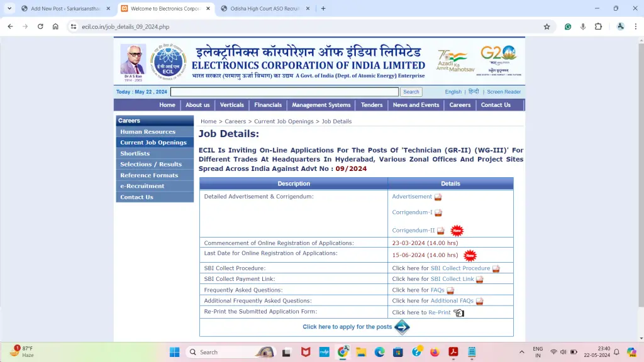The width and height of the screenshot is (644, 362).
Task: Open Chrome profile avatar icon
Action: pyautogui.click(x=621, y=26)
